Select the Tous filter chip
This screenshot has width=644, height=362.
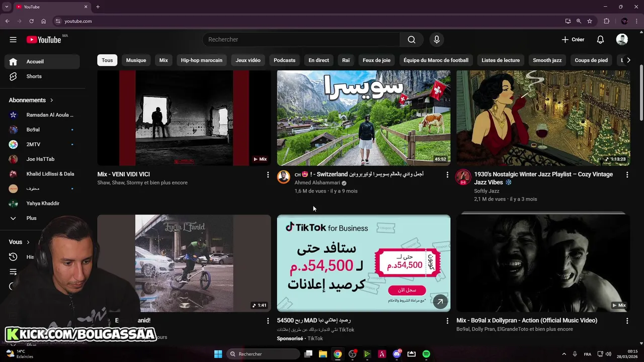point(107,60)
